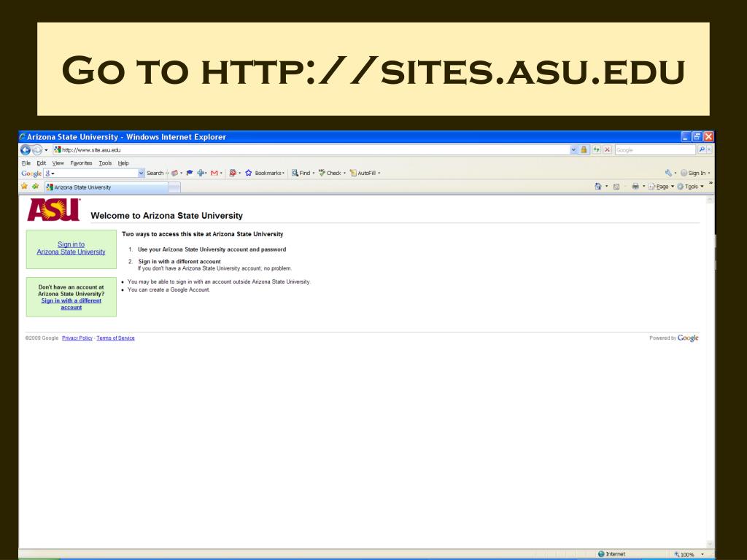Image resolution: width=747 pixels, height=560 pixels.
Task: Click the Google Toolbar Search button
Action: [155, 174]
